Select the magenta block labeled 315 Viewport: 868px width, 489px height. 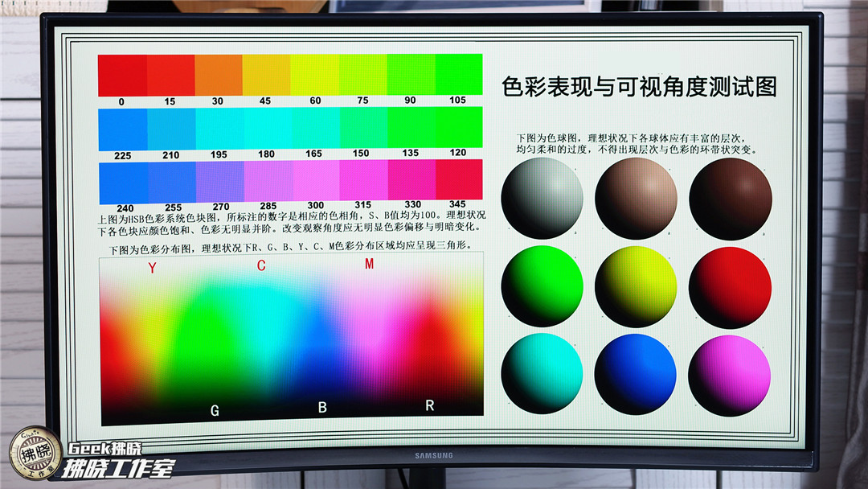(x=364, y=180)
